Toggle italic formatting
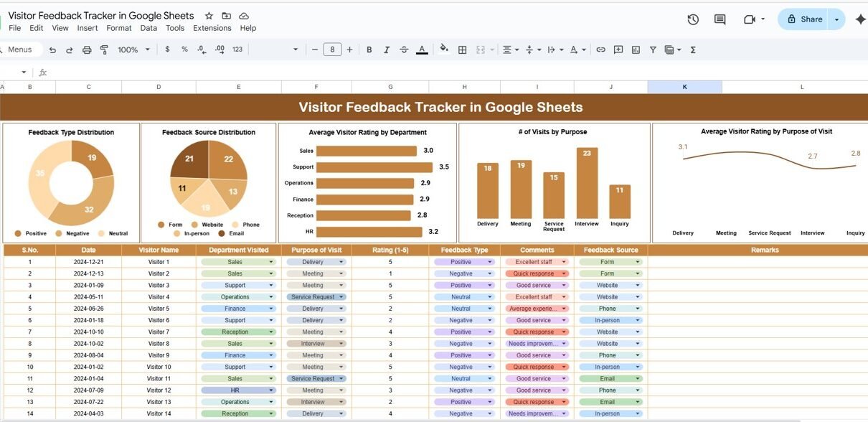 (387, 50)
